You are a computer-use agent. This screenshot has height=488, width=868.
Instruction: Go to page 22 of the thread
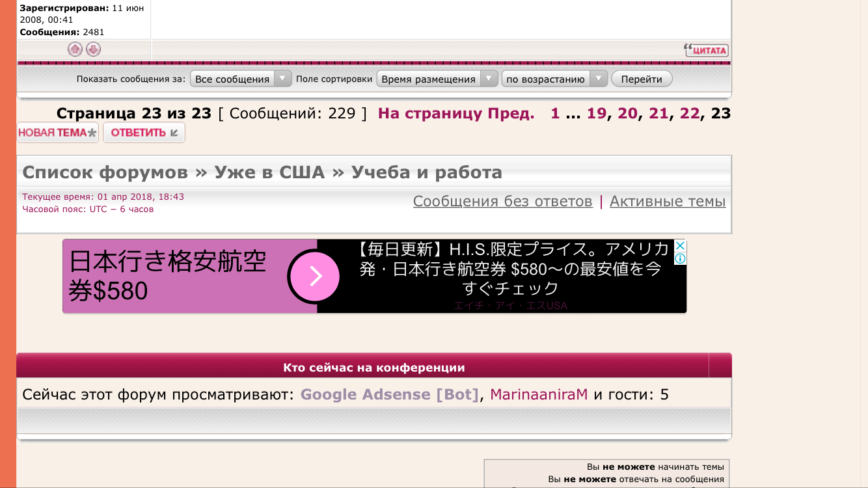pyautogui.click(x=689, y=113)
